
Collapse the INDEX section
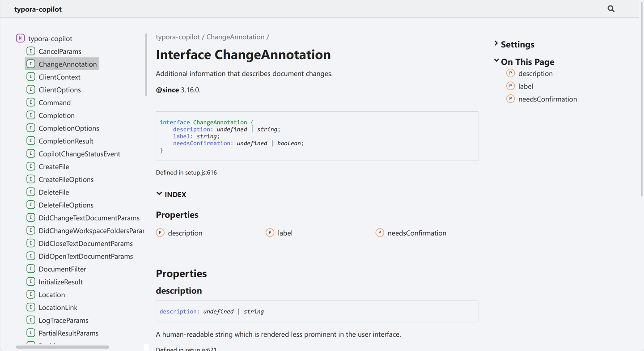pyautogui.click(x=160, y=194)
